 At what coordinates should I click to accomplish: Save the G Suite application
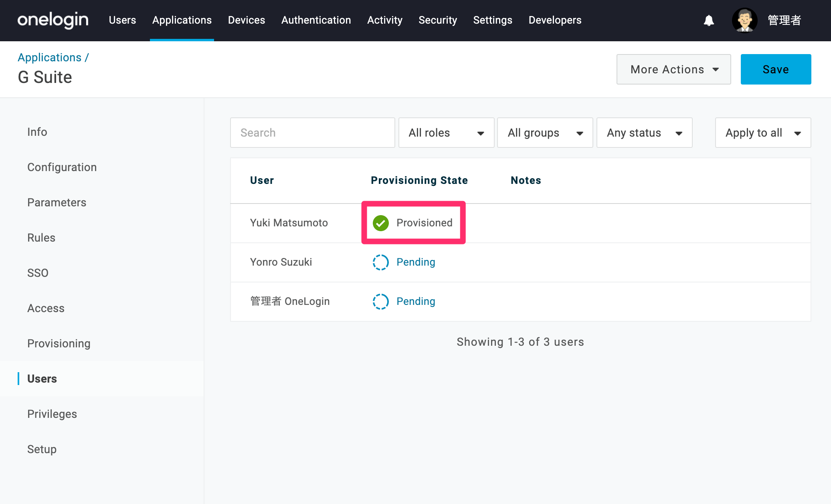point(776,69)
